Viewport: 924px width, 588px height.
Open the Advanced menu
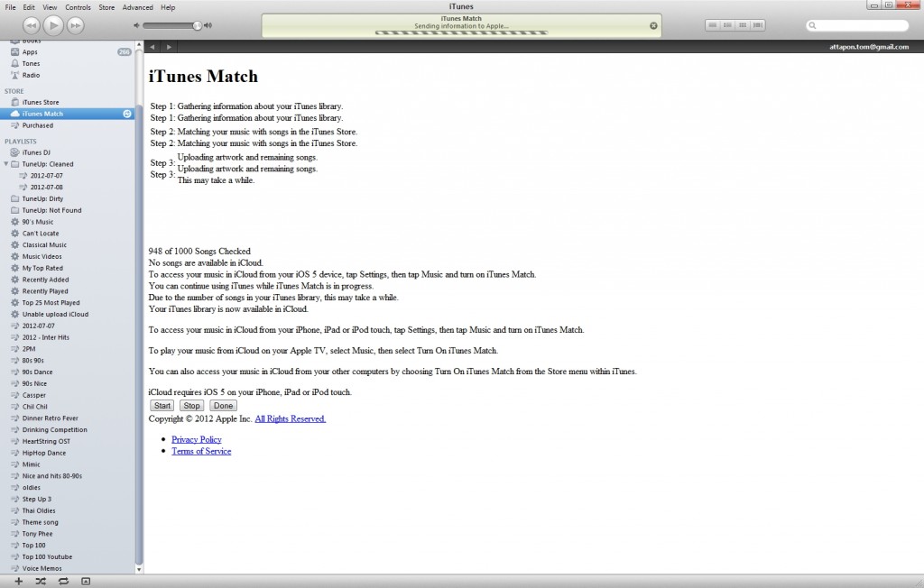tap(138, 7)
